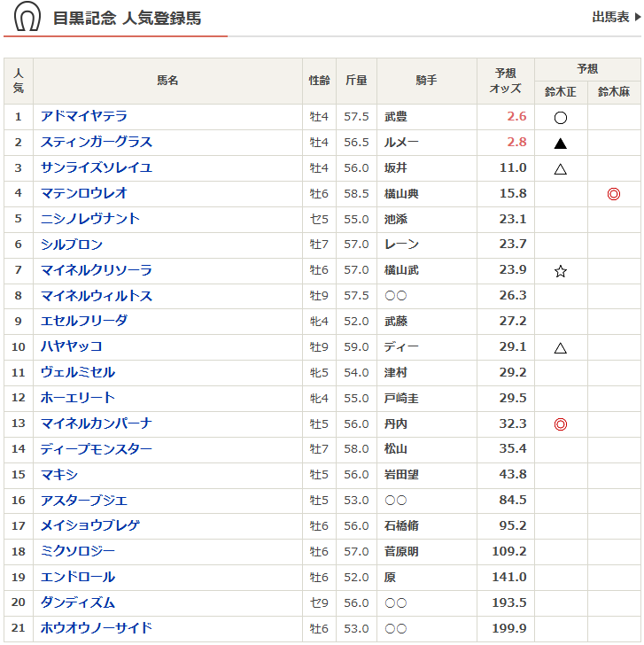Image resolution: width=644 pixels, height=645 pixels.
Task: Click jockey name 戸崎圭
Action: point(401,399)
